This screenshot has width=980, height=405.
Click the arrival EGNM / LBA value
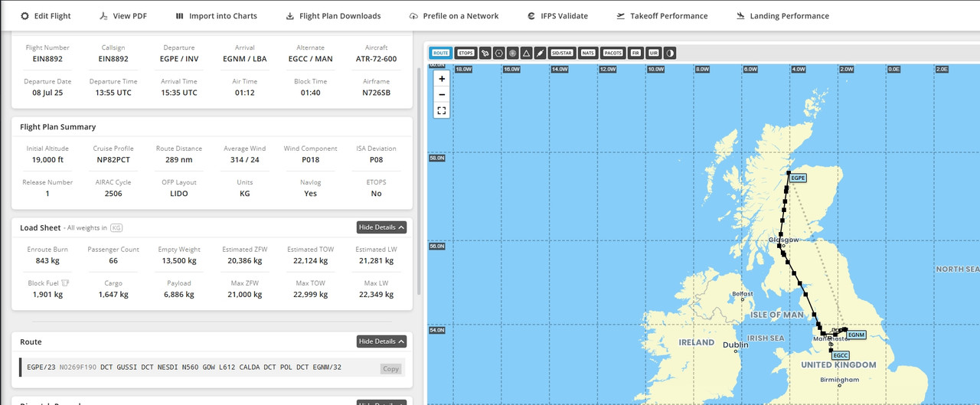(245, 58)
